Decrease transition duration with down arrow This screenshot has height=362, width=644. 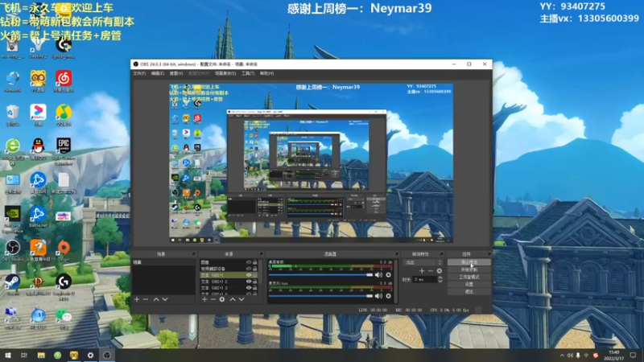coord(440,281)
